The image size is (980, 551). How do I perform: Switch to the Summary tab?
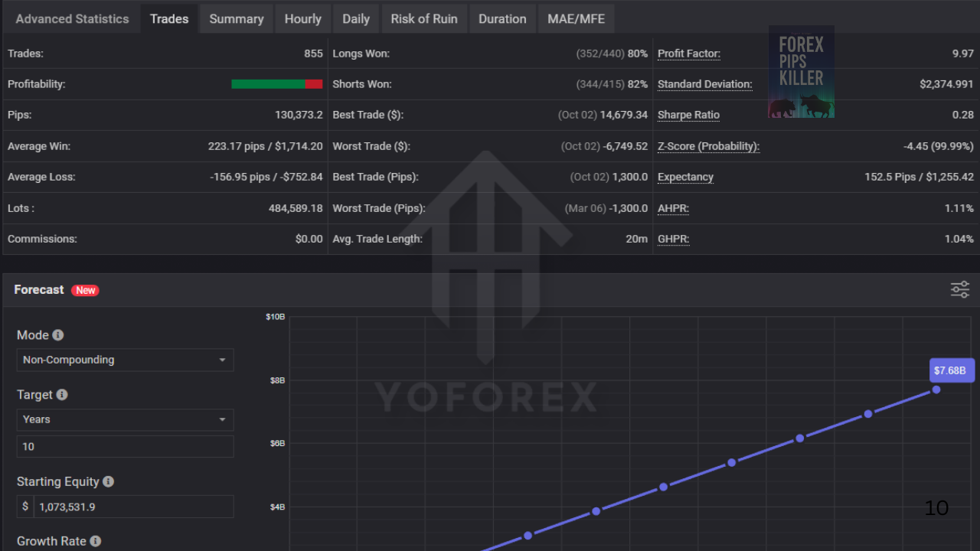236,18
